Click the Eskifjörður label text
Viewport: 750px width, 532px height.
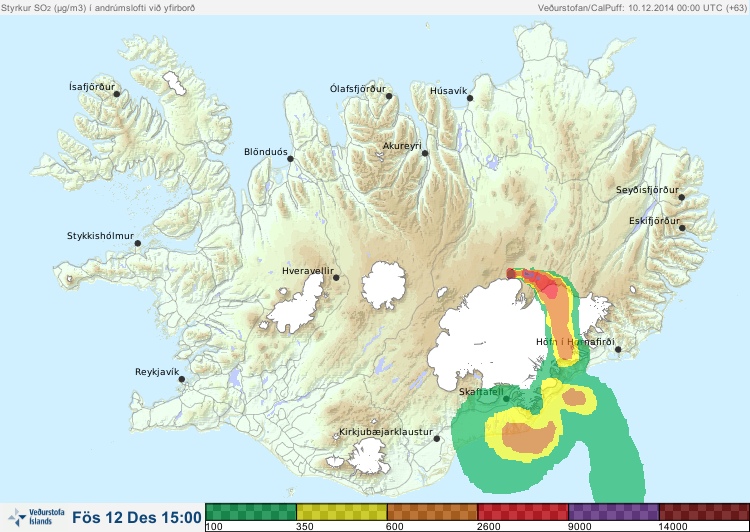654,221
